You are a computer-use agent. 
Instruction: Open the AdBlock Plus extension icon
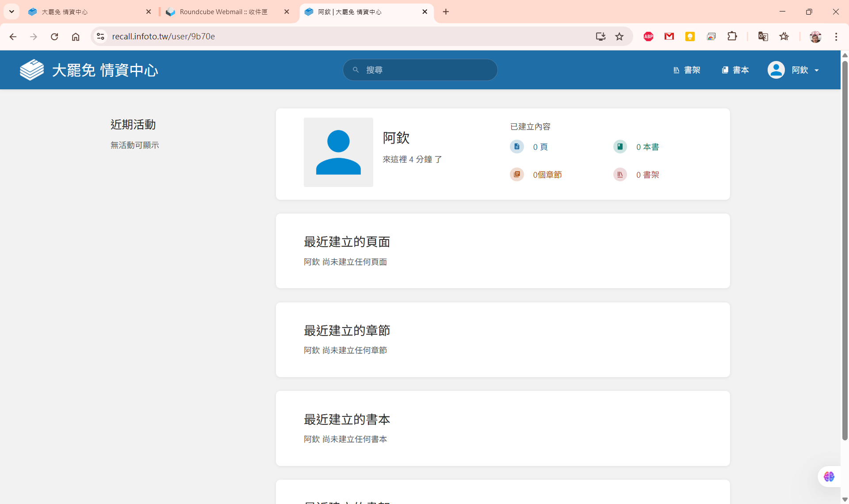648,36
